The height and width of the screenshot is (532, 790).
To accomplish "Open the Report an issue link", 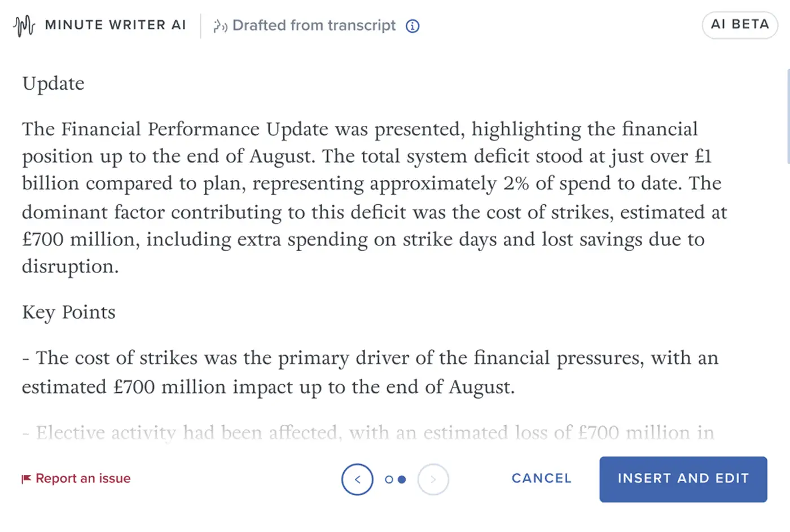I will pos(83,478).
